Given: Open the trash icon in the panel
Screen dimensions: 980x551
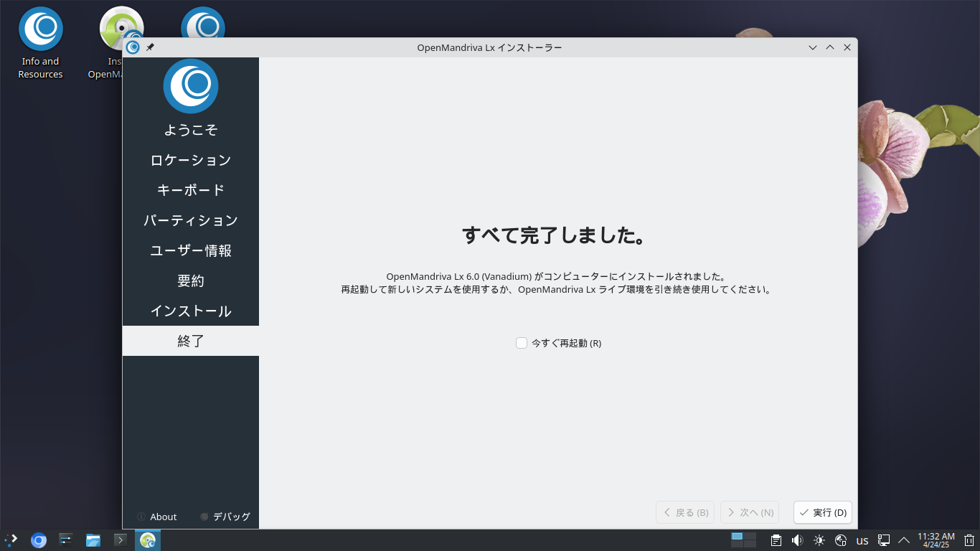Looking at the screenshot, I should pos(969,540).
